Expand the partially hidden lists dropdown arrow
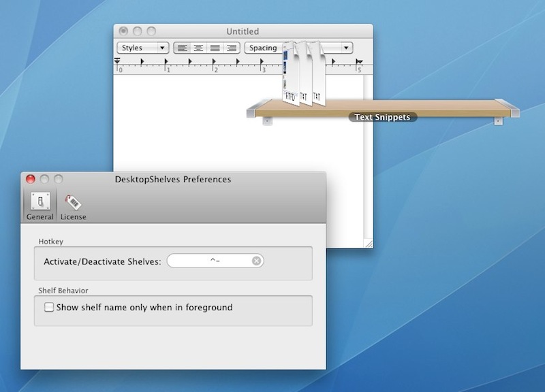545x392 pixels. [347, 48]
